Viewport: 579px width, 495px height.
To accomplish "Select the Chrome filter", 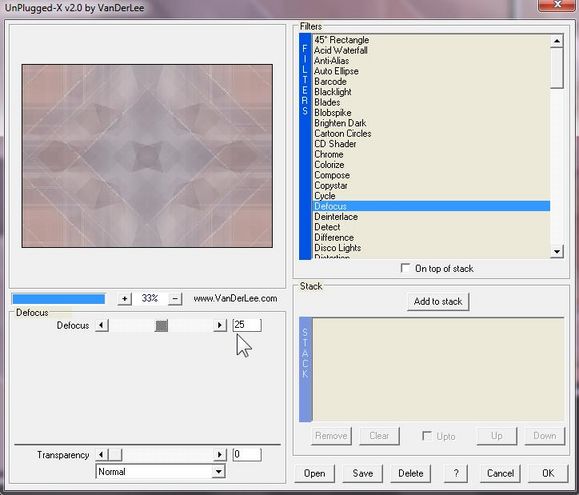I will [x=431, y=154].
